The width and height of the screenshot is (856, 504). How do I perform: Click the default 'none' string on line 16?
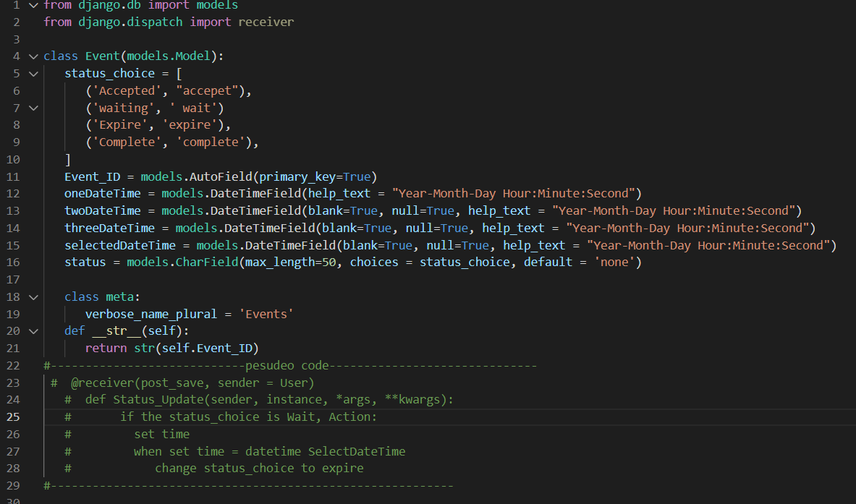click(x=616, y=262)
